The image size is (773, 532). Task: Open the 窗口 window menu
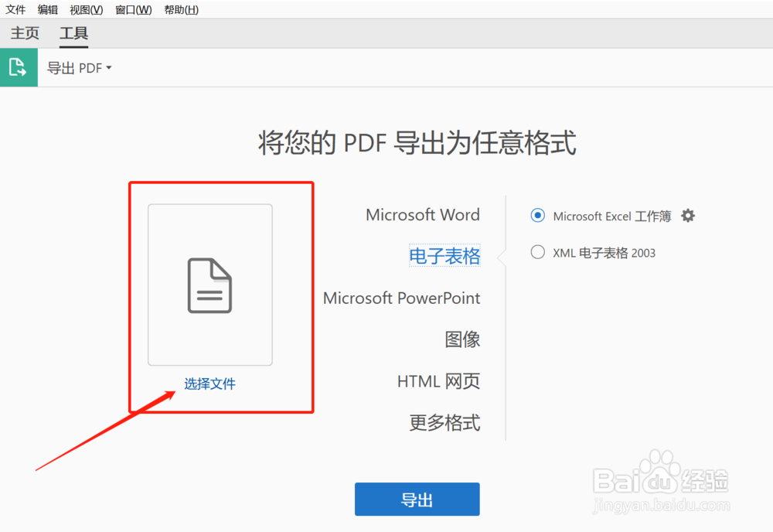(132, 9)
